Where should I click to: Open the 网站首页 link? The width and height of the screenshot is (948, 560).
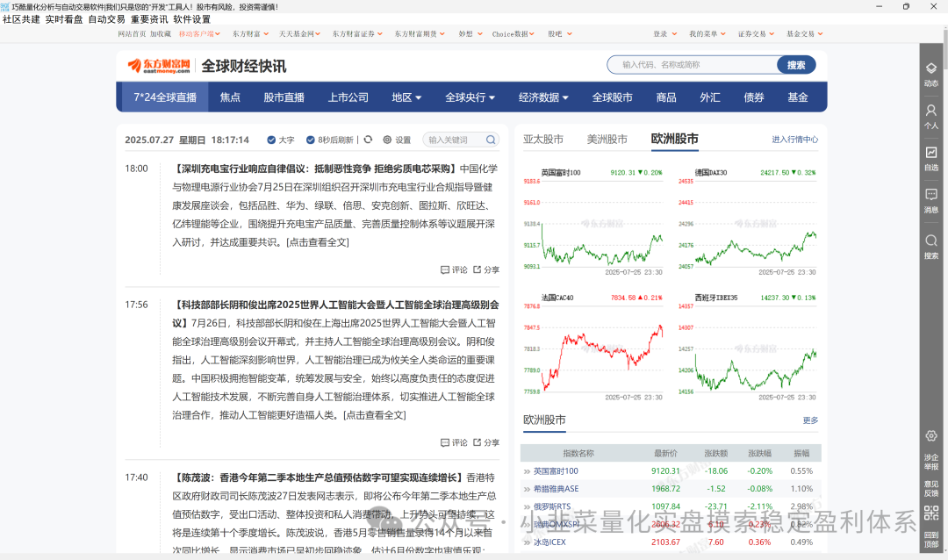[132, 34]
